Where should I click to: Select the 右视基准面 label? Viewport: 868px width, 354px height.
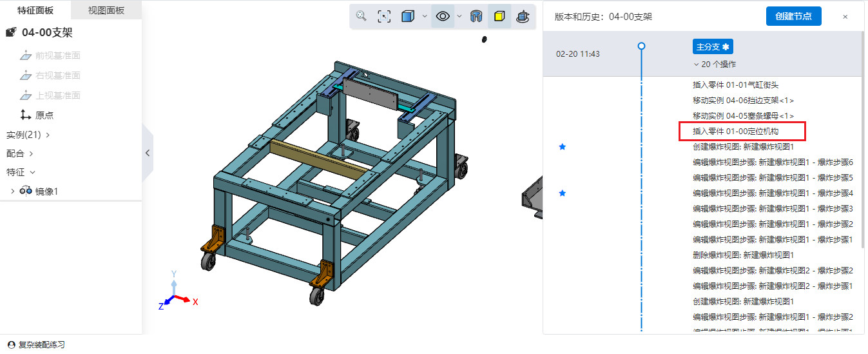58,75
